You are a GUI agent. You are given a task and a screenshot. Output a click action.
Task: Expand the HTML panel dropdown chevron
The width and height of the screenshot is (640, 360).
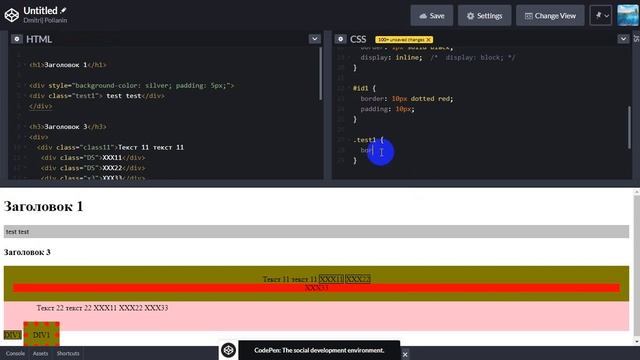click(314, 39)
